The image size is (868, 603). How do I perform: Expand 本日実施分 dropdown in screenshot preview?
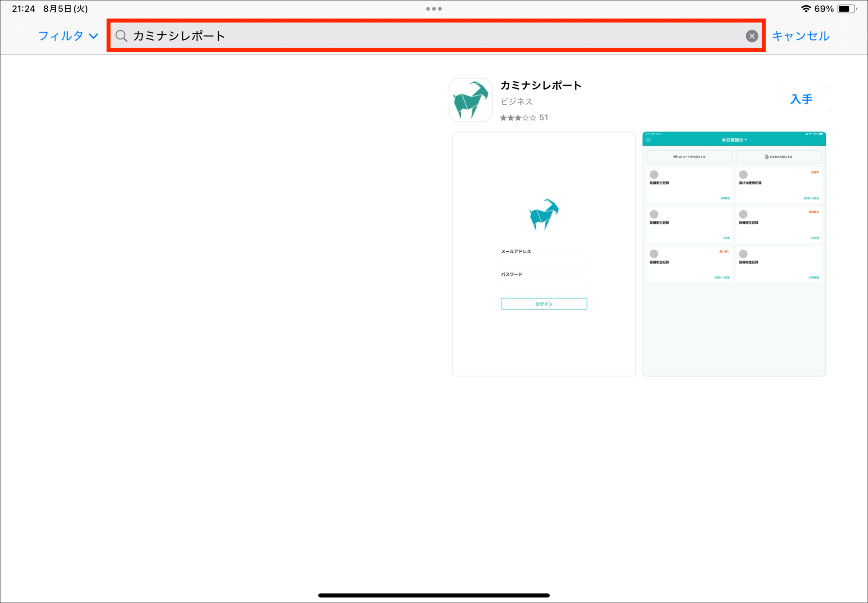click(x=734, y=140)
